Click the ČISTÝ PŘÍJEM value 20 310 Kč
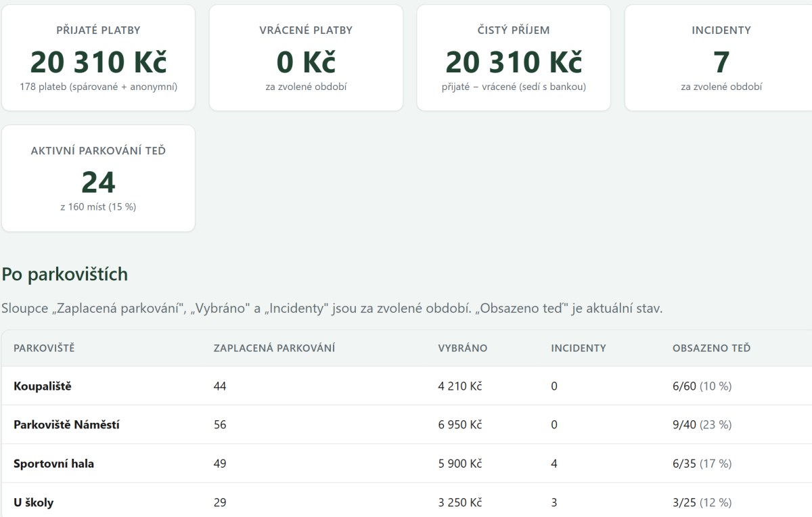The height and width of the screenshot is (517, 812). click(514, 62)
